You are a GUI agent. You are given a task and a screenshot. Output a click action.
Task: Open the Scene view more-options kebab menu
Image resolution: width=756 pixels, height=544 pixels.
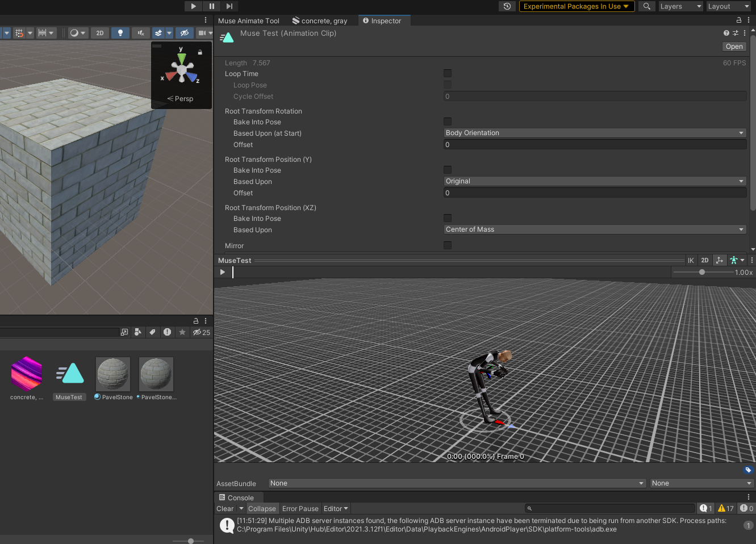(206, 20)
